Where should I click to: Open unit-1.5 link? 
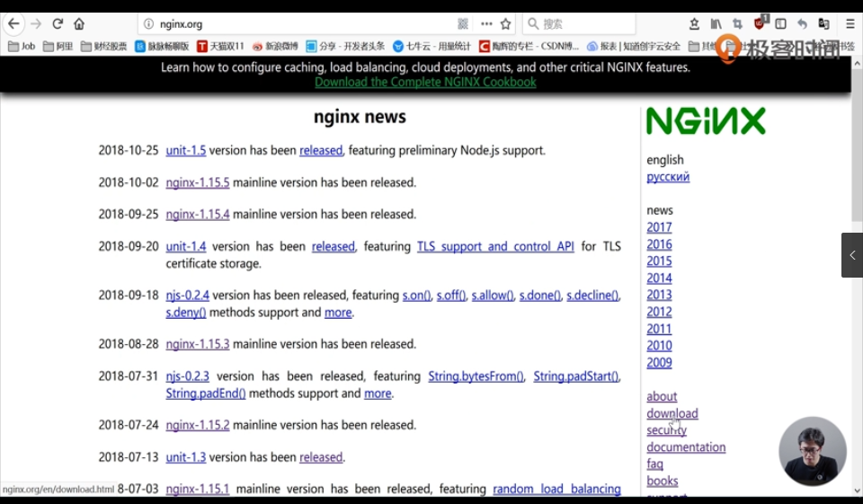coord(186,150)
